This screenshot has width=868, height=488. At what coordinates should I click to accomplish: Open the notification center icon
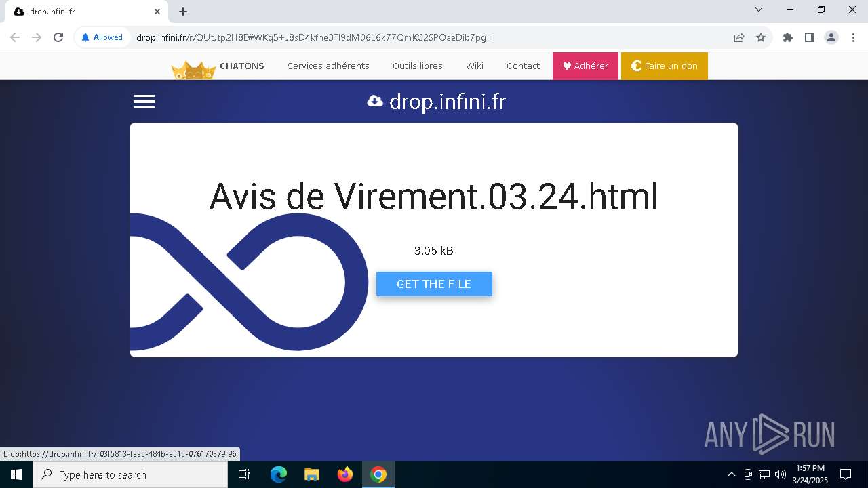click(846, 474)
